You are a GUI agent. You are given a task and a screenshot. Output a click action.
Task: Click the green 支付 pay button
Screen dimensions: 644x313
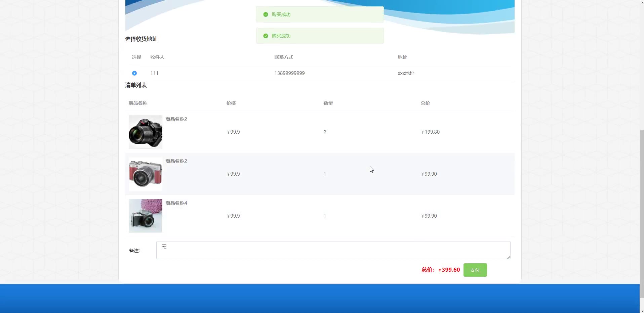[475, 270]
